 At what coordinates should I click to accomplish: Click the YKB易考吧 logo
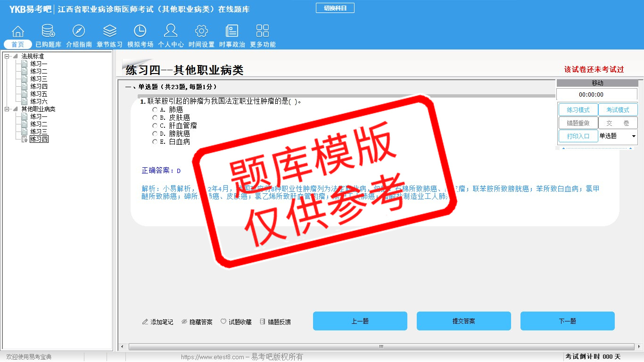(x=30, y=9)
